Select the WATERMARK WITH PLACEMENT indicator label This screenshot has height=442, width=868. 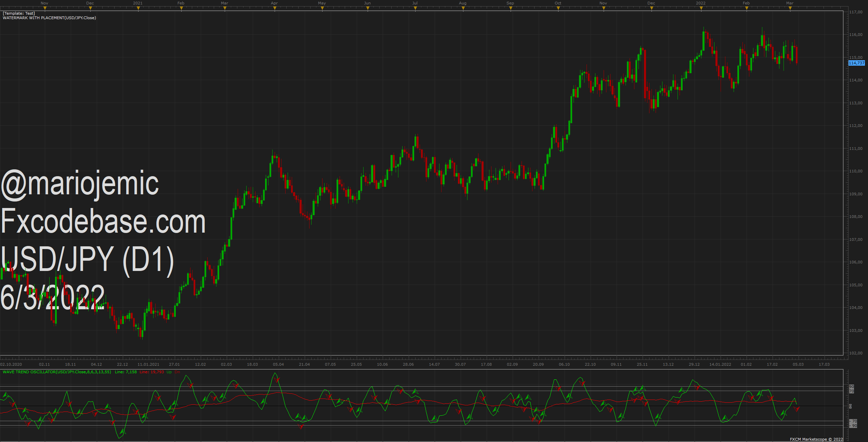(49, 18)
